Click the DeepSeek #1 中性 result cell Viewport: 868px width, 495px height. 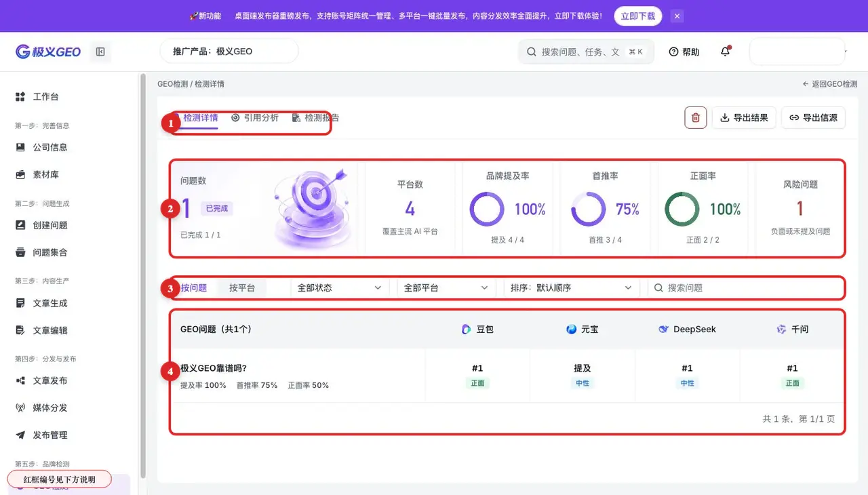pos(687,376)
